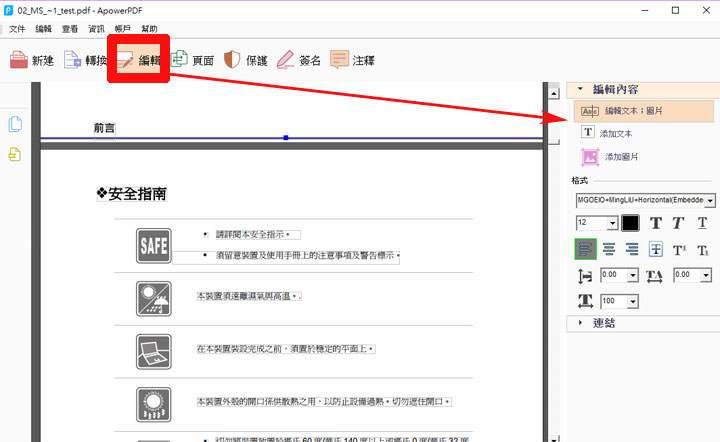Open the 保護 (Protect) shield tool
The image size is (720, 442).
(246, 60)
